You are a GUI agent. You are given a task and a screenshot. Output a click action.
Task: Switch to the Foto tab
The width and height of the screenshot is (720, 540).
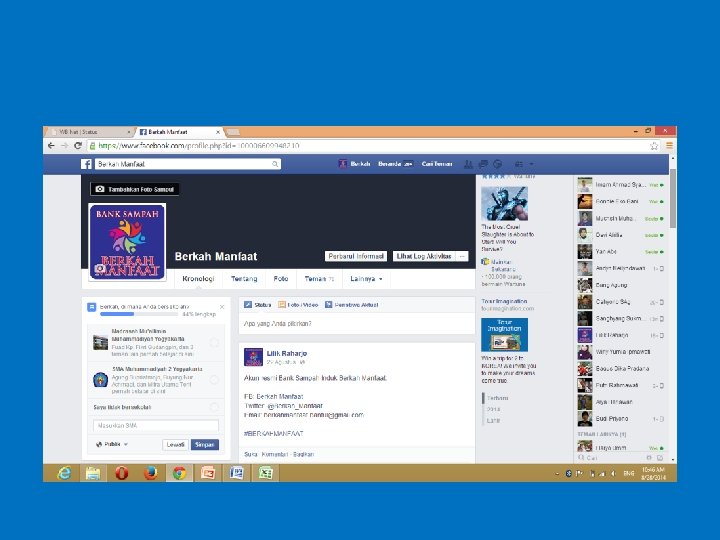click(281, 279)
